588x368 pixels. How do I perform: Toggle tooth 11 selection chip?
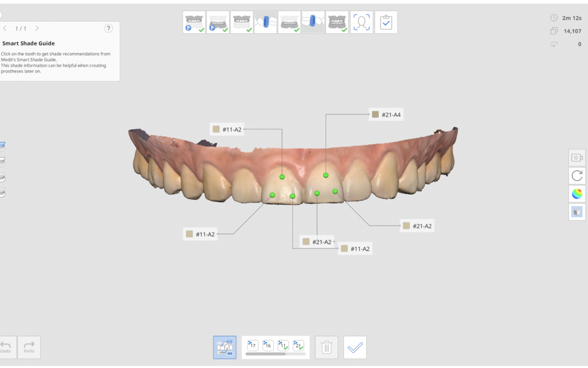coord(283,345)
